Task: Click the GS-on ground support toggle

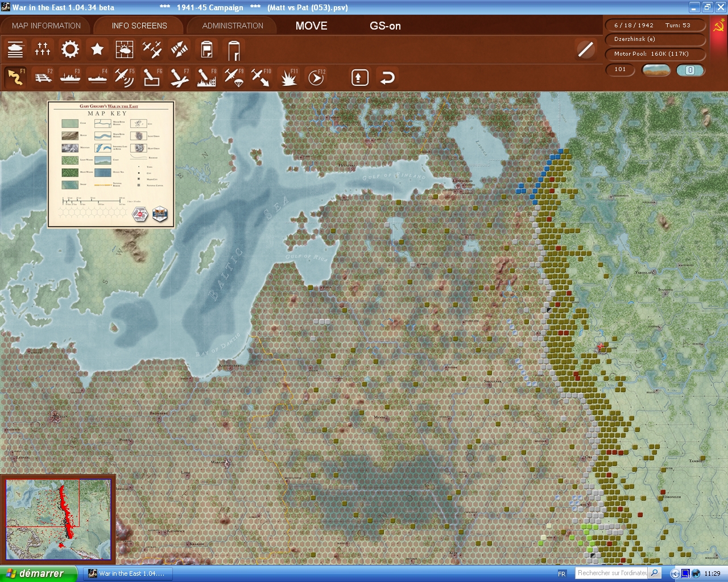Action: click(385, 26)
